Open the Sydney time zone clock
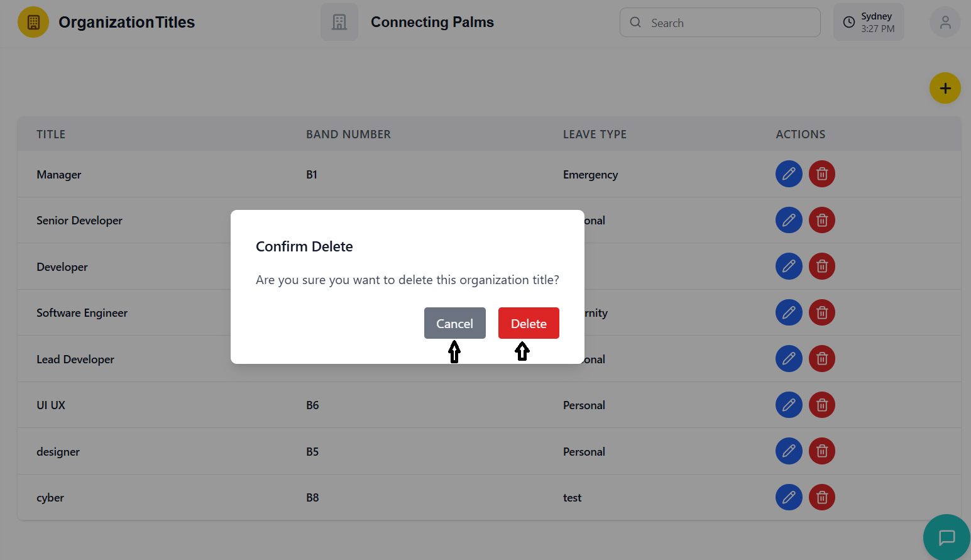Screen dimensions: 971x560 (x=869, y=23)
